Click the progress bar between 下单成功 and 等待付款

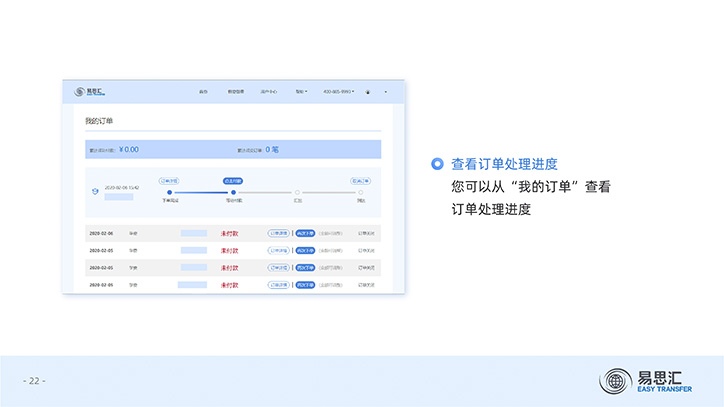(201, 192)
